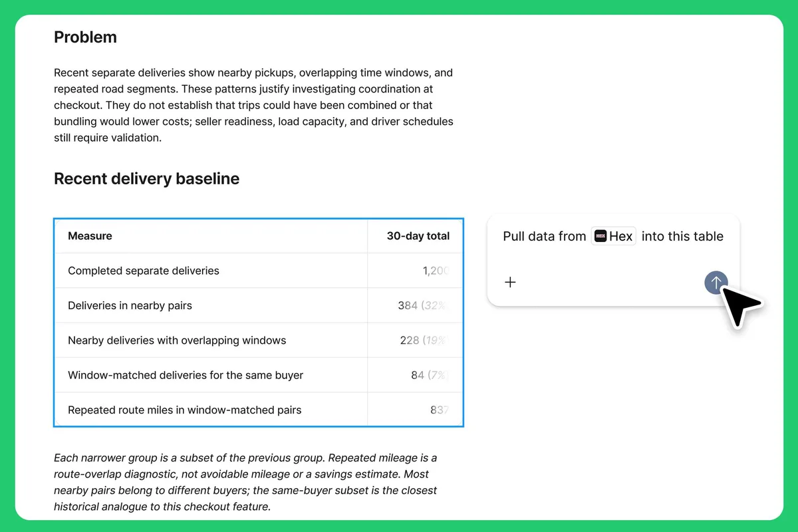The height and width of the screenshot is (532, 798).
Task: Click the italic footnote paragraph below table
Action: [x=245, y=482]
